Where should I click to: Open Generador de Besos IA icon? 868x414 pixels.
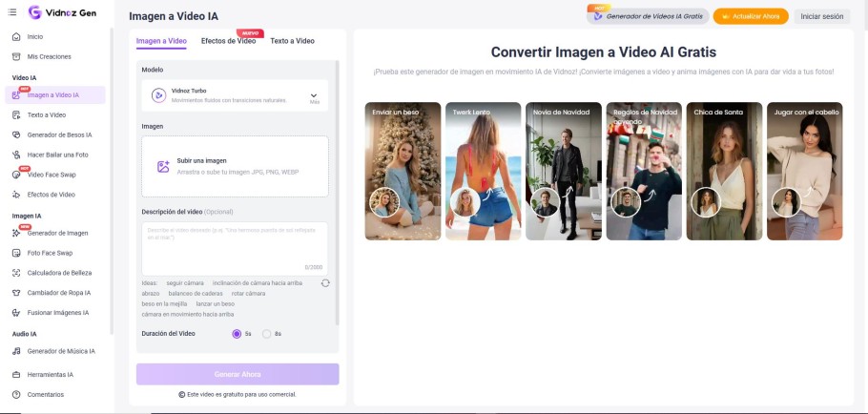click(16, 135)
